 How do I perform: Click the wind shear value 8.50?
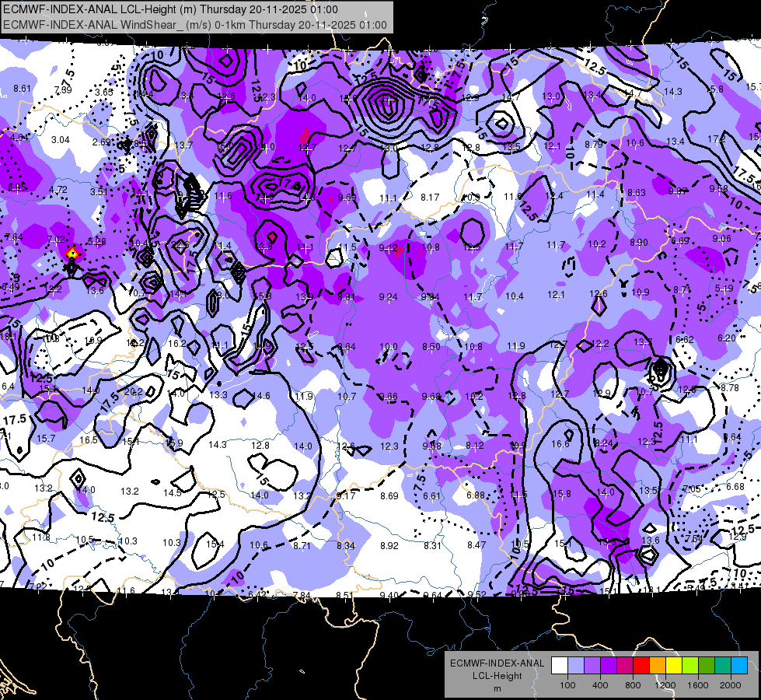pyautogui.click(x=431, y=347)
